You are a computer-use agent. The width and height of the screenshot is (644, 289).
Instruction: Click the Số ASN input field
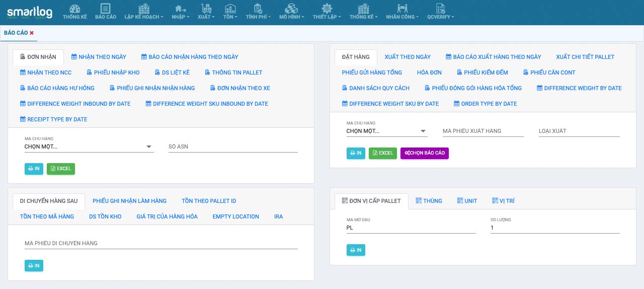(x=233, y=147)
